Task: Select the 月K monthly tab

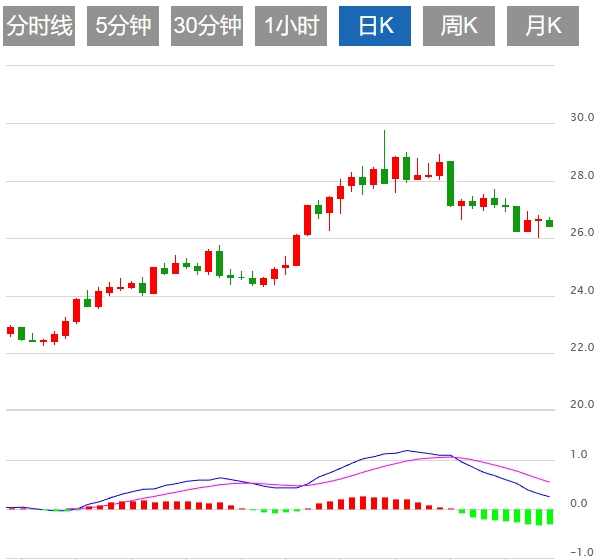Action: click(543, 27)
